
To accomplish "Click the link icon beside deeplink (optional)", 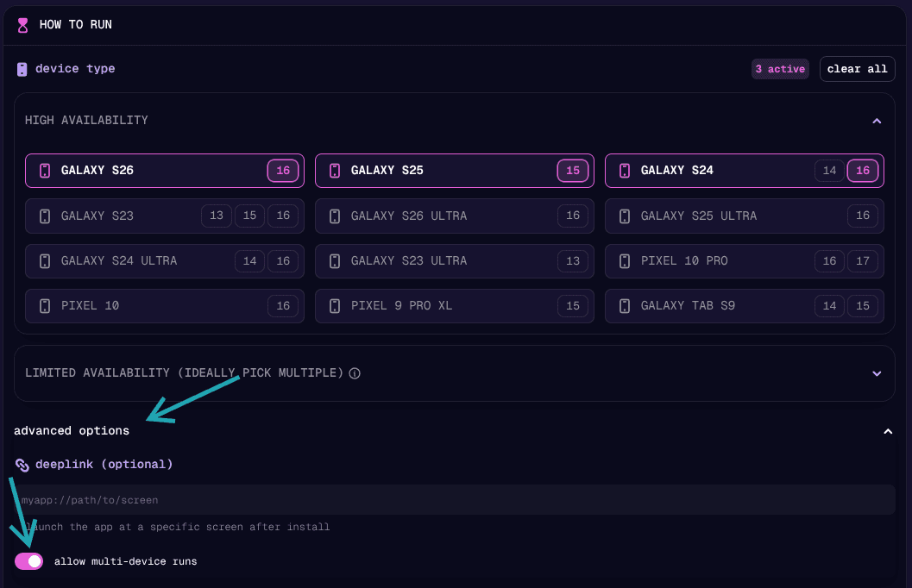I will pos(22,465).
